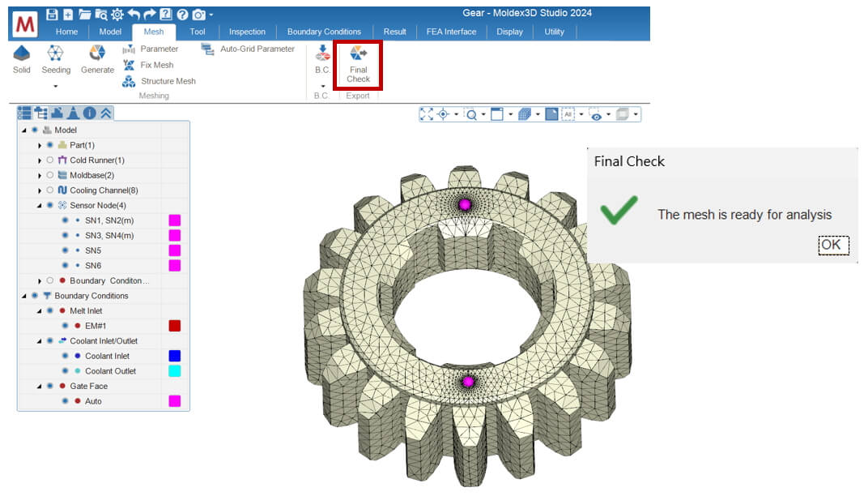Open the Seeding dropdown arrow
Viewport: 868px width, 496px height.
coord(55,87)
